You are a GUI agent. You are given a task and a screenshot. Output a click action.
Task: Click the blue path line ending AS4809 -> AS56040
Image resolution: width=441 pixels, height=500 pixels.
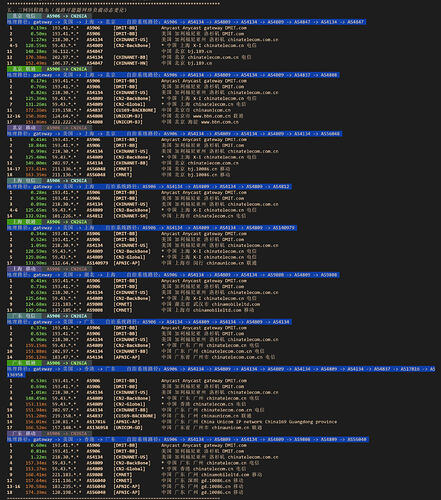pos(188,440)
